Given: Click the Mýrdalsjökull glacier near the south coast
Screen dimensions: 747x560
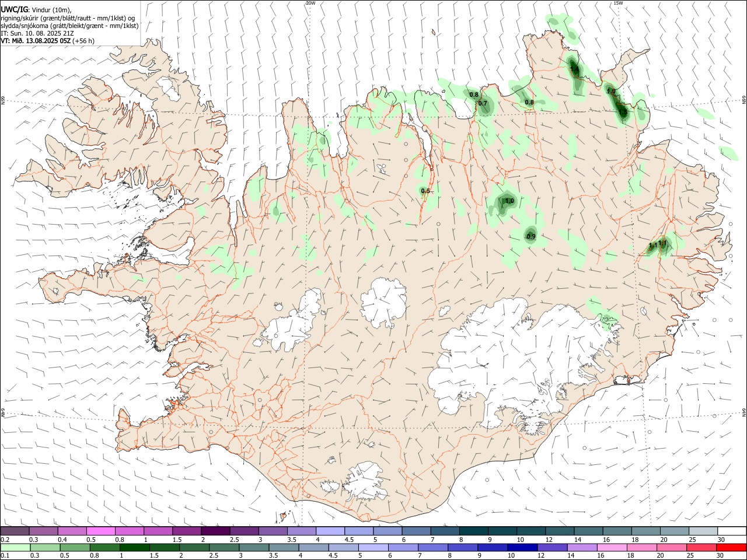Looking at the screenshot, I should point(365,481).
